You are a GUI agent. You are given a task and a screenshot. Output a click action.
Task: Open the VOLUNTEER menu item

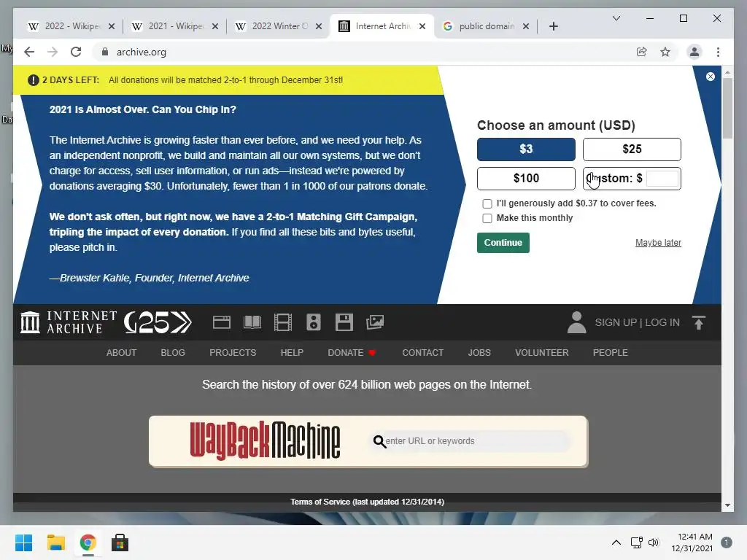(x=542, y=353)
